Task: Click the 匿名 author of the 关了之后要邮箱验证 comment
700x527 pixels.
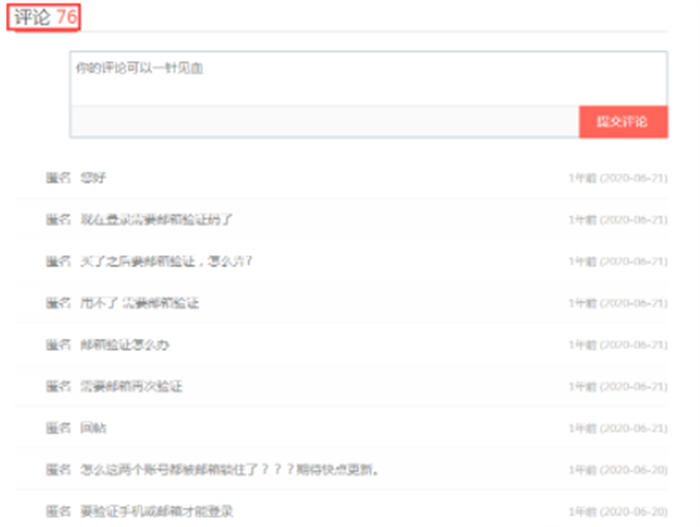Action: point(58,261)
